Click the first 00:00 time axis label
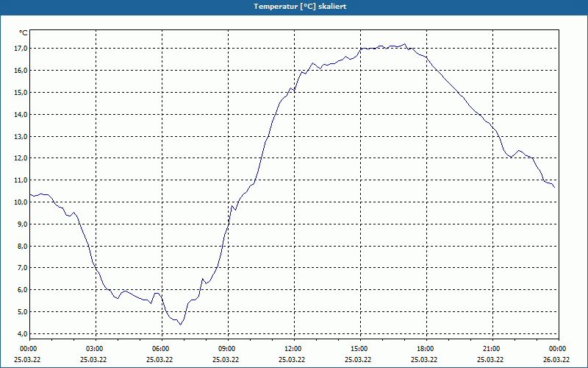The width and height of the screenshot is (588, 368). [x=28, y=349]
